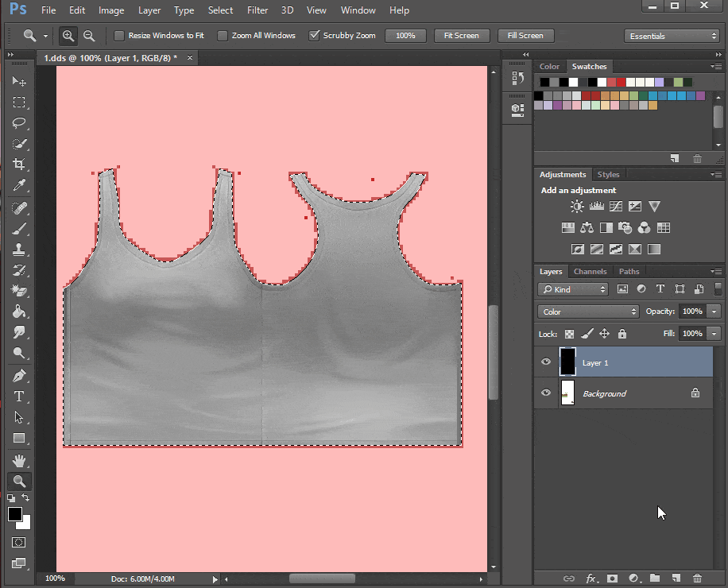728x588 pixels.
Task: Click the black foreground color swatch
Action: pos(14,515)
